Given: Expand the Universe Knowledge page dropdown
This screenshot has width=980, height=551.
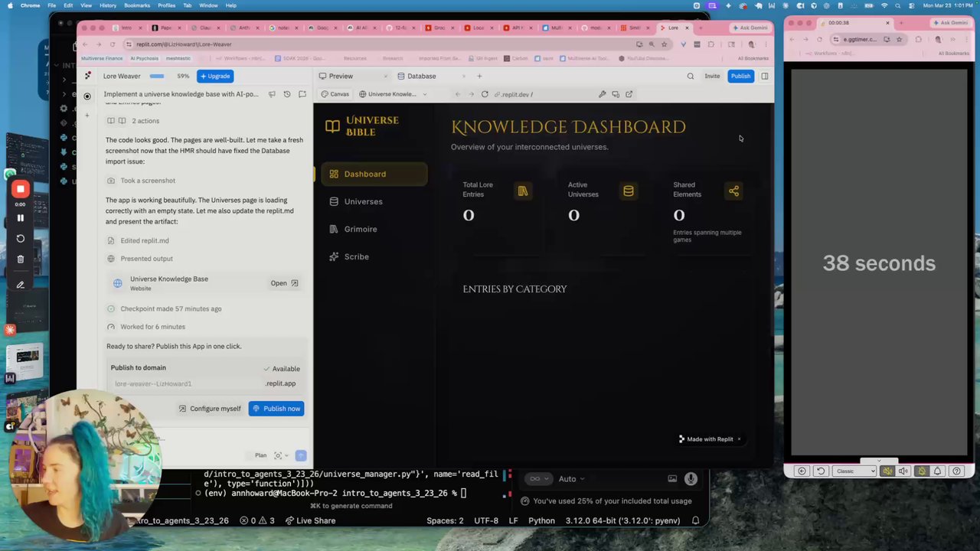Looking at the screenshot, I should pyautogui.click(x=393, y=94).
